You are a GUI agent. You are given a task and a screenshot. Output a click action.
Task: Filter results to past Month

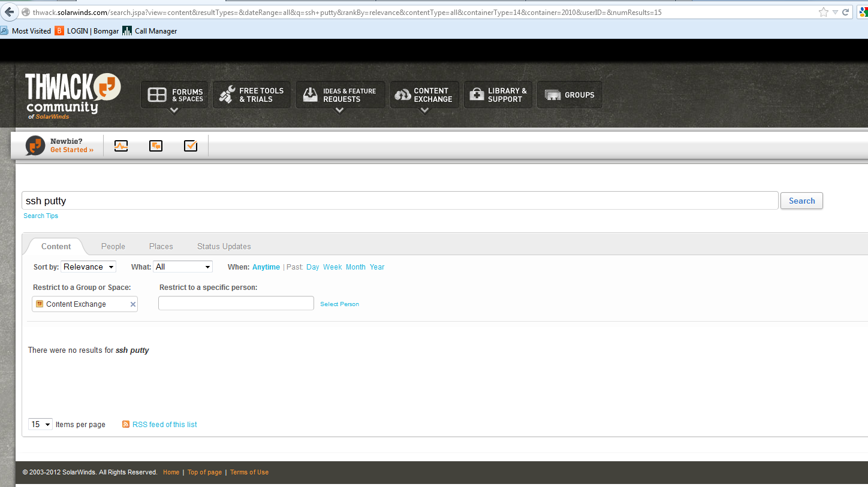click(x=355, y=267)
